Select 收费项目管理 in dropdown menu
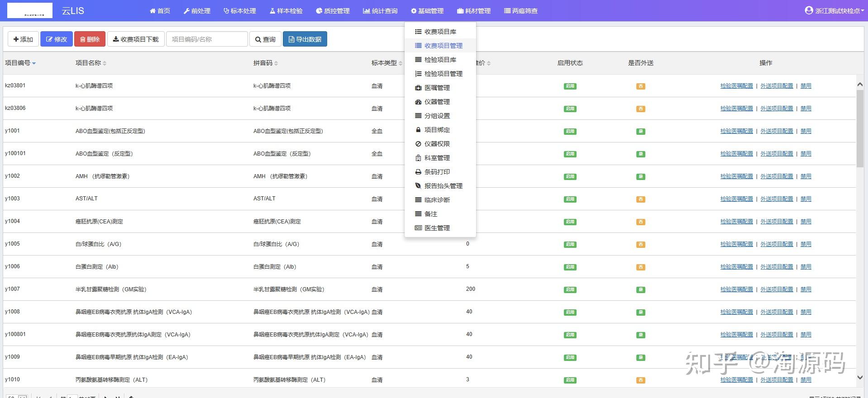868x398 pixels. click(440, 46)
